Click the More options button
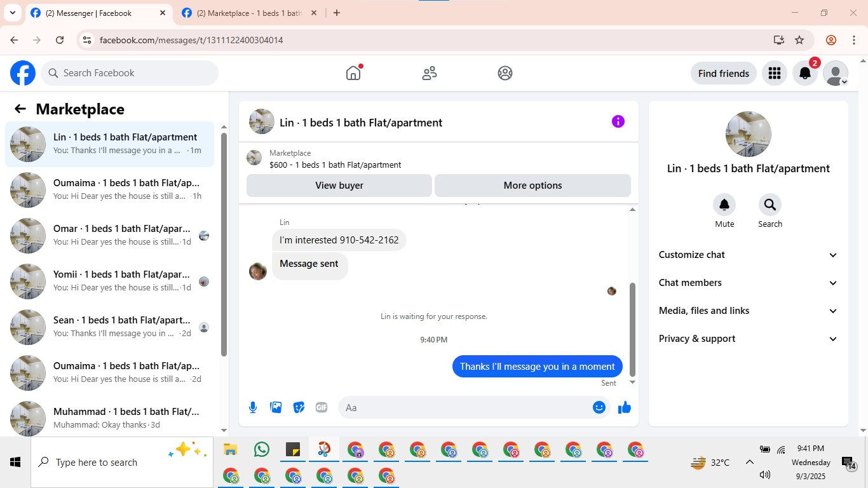Viewport: 868px width, 488px height. (532, 186)
